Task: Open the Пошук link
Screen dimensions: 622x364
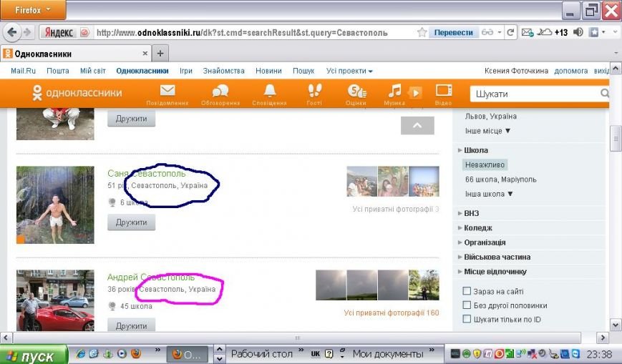Action: coord(303,71)
